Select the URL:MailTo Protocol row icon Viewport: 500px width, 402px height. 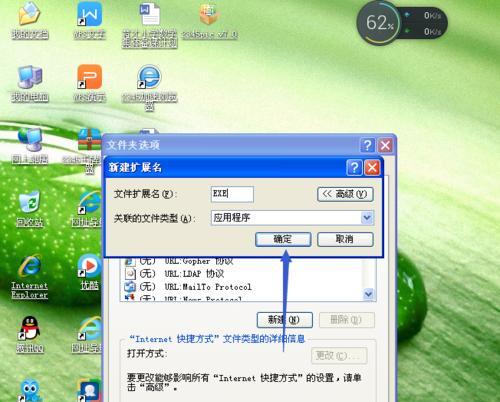point(130,286)
